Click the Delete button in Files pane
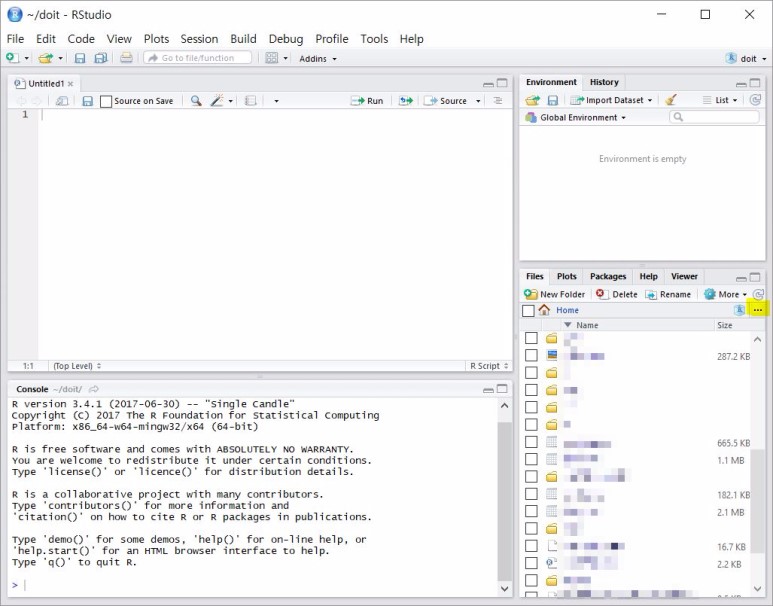 tap(617, 294)
